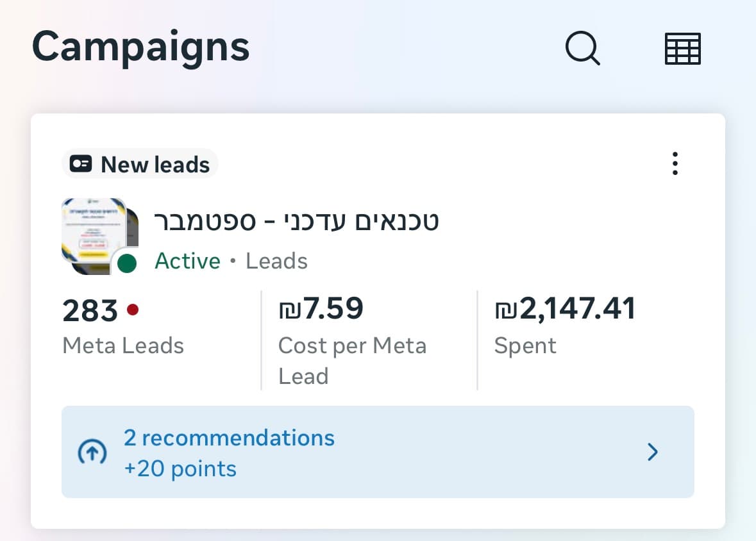
Task: Open the chevron on the recommendations banner
Action: pyautogui.click(x=653, y=452)
